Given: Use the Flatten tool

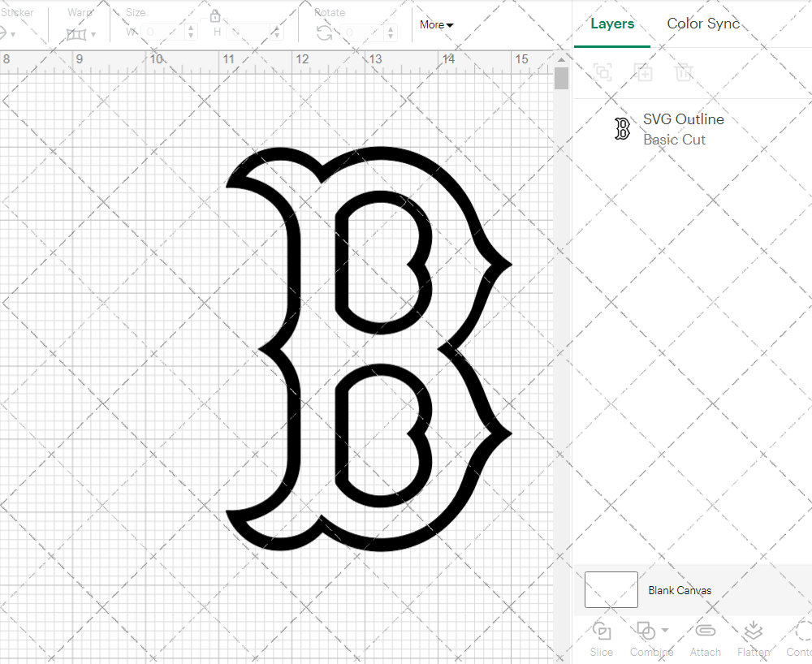Looking at the screenshot, I should tap(753, 640).
